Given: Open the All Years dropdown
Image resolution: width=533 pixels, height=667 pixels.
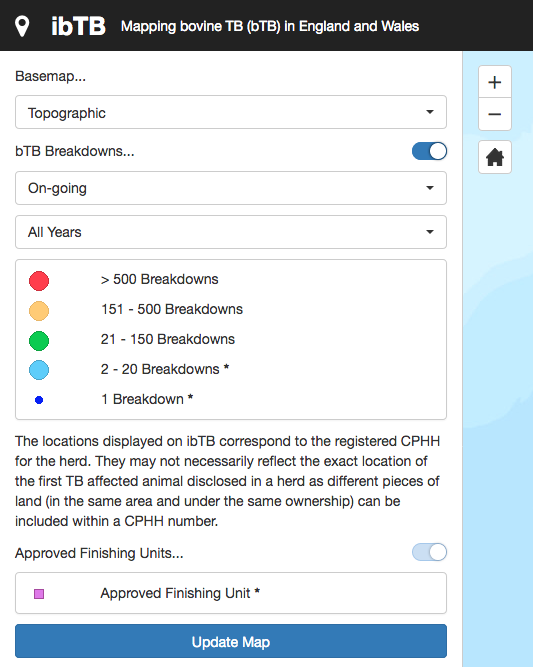Looking at the screenshot, I should (x=231, y=232).
